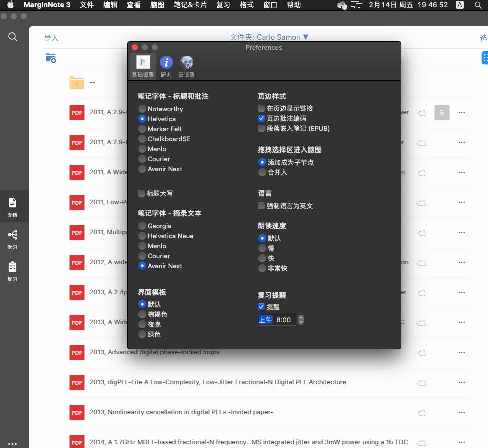
Task: Select 非常快 reading speed
Action: click(x=262, y=268)
